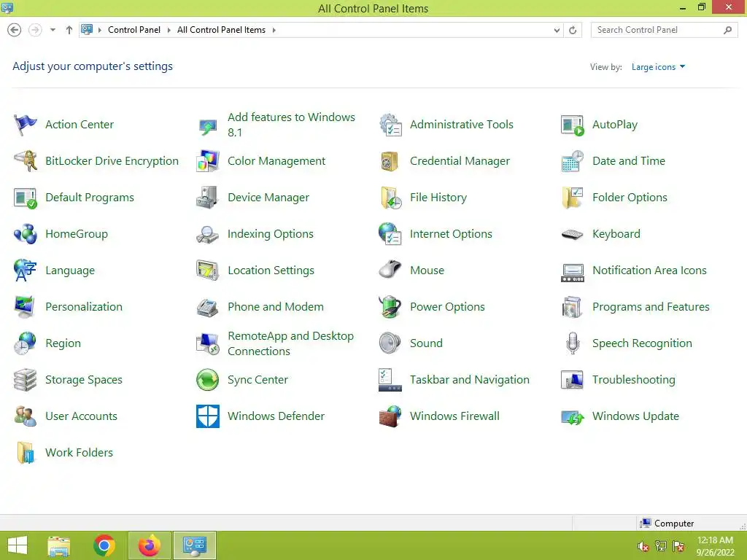The height and width of the screenshot is (560, 747).
Task: Open the Power Options battery icon
Action: (390, 307)
